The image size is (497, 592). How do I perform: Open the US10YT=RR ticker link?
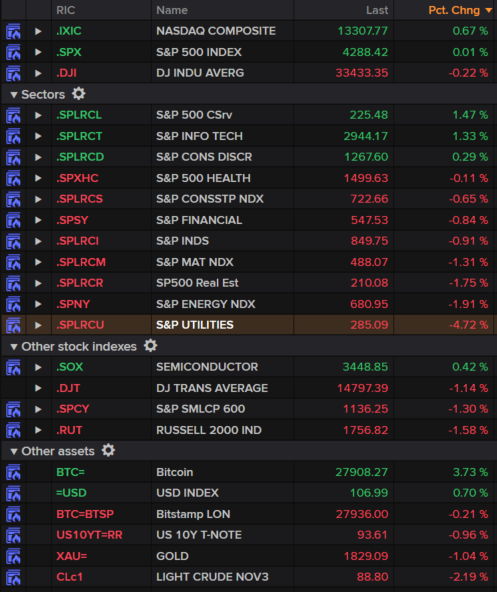[89, 535]
